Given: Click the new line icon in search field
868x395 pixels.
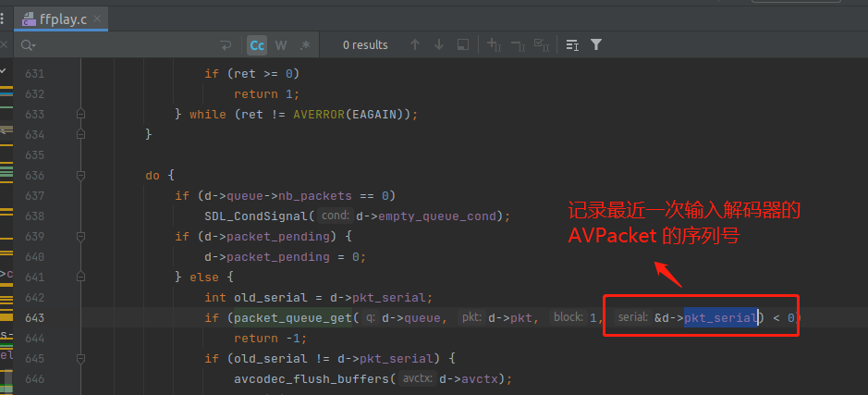Looking at the screenshot, I should (x=226, y=44).
